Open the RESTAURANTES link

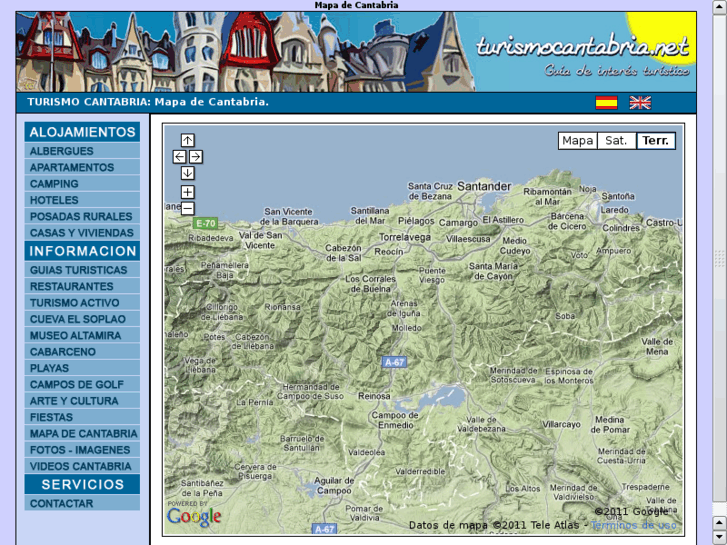[82, 286]
